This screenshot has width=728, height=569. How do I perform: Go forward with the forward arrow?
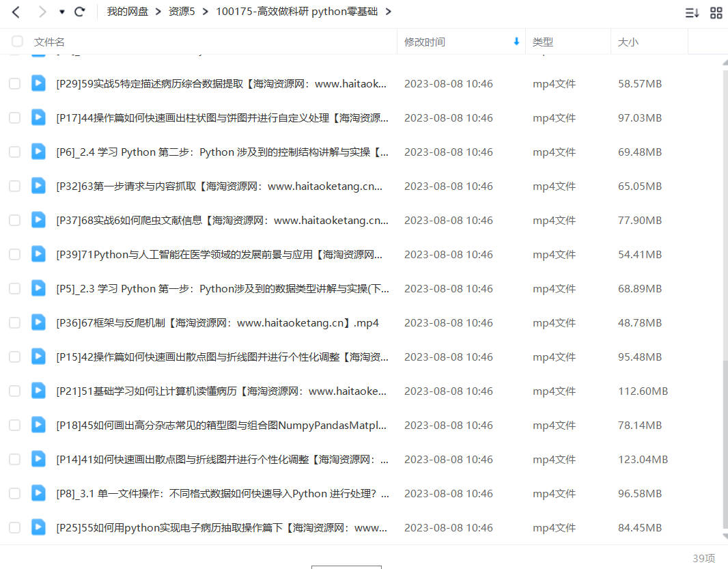click(42, 12)
